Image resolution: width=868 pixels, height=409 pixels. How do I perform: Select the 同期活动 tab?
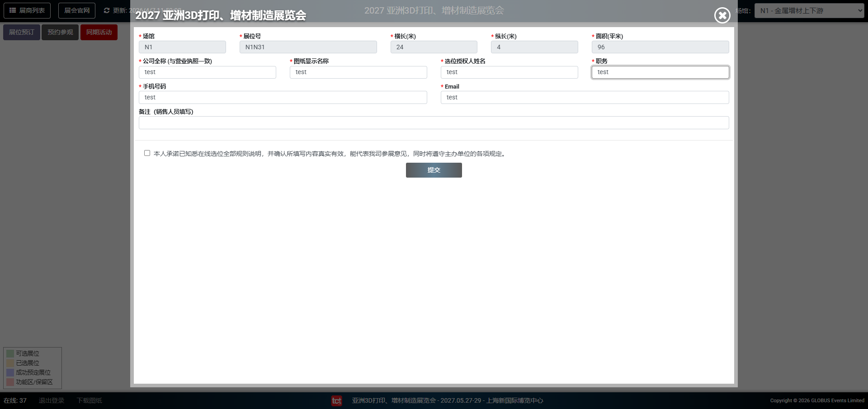coord(99,32)
